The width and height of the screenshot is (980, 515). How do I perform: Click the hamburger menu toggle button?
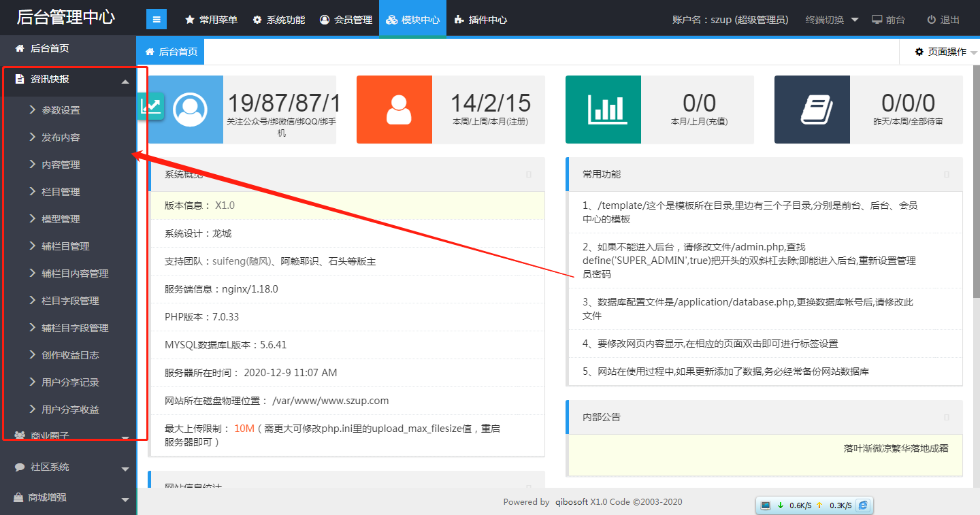[x=157, y=20]
